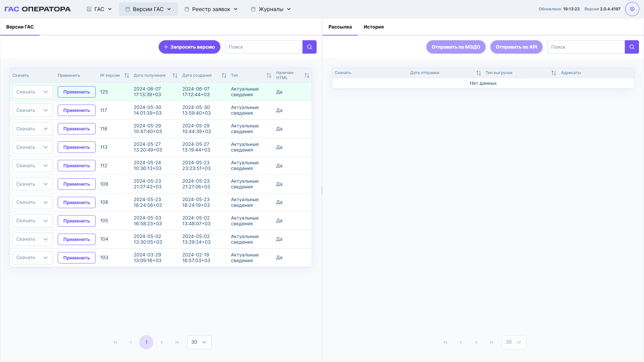
Task: Apply version 112
Action: 76,166
